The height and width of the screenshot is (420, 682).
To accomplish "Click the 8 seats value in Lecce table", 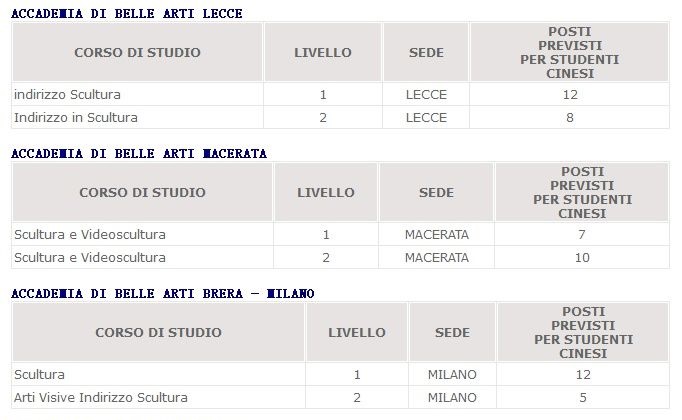I will click(569, 117).
